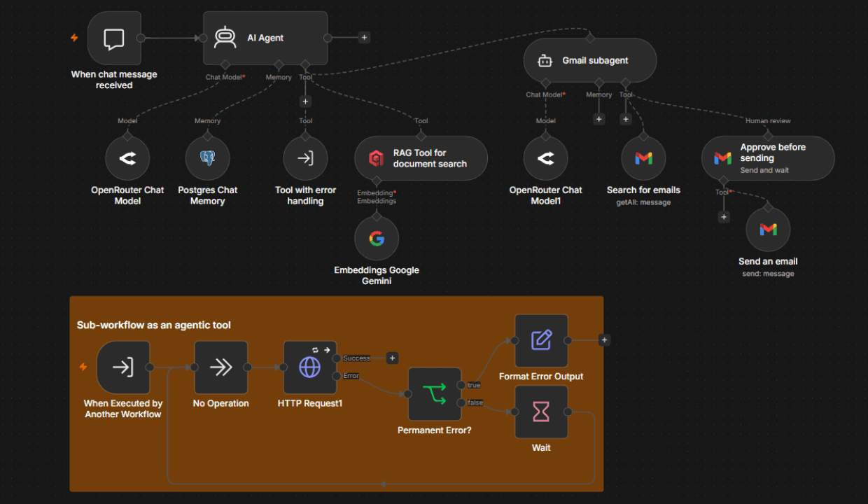Click the 'Success' output label on HTTP Request1
Viewport: 868px width, 504px height.
357,358
